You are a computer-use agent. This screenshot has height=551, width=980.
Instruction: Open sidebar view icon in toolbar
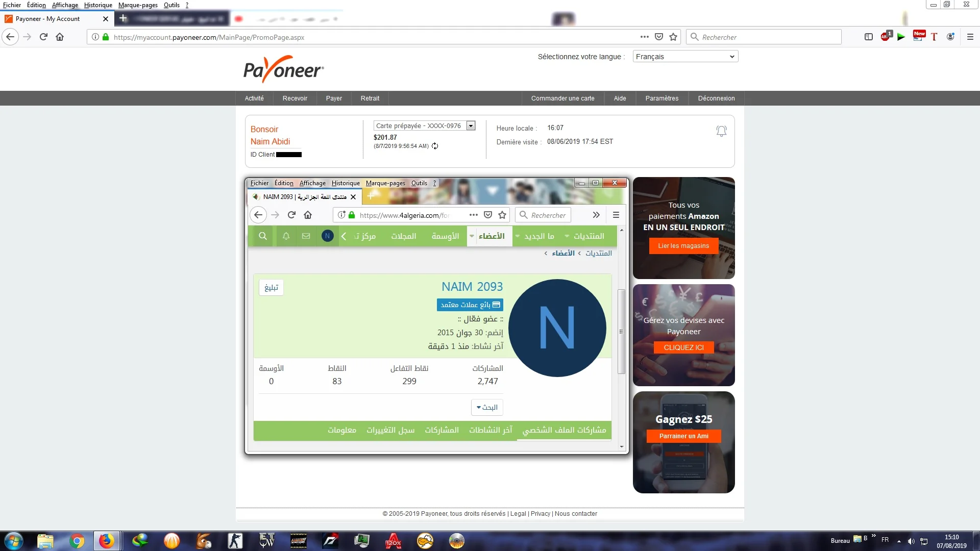coord(868,37)
